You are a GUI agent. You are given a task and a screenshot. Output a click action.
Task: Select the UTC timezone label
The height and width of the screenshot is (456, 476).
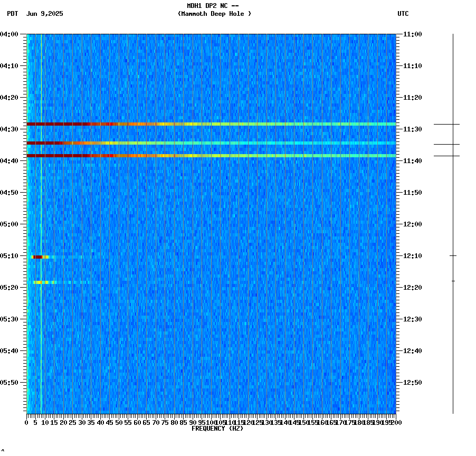(403, 14)
